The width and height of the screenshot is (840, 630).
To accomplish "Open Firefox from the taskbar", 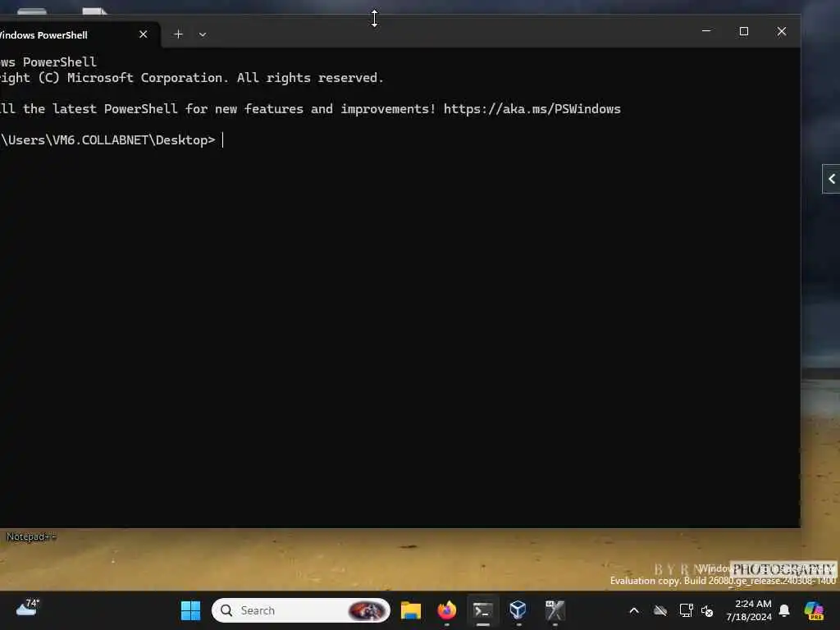I will (x=447, y=610).
